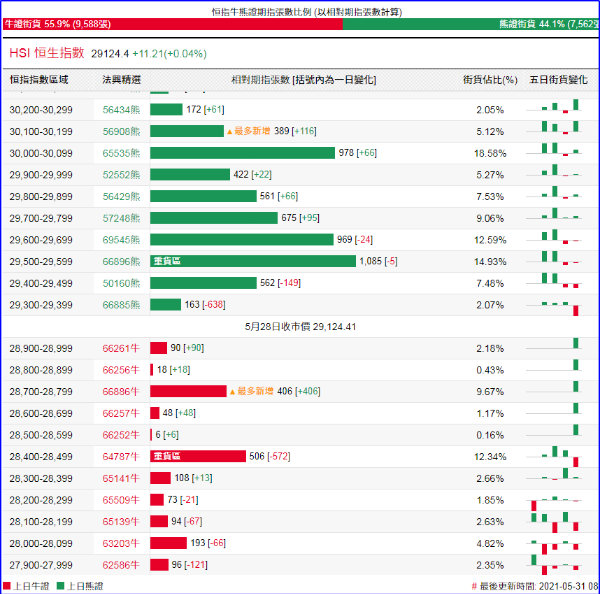600x594 pixels.
Task: Click the 重貨區 label on the 1,085 bar
Action: click(x=167, y=261)
